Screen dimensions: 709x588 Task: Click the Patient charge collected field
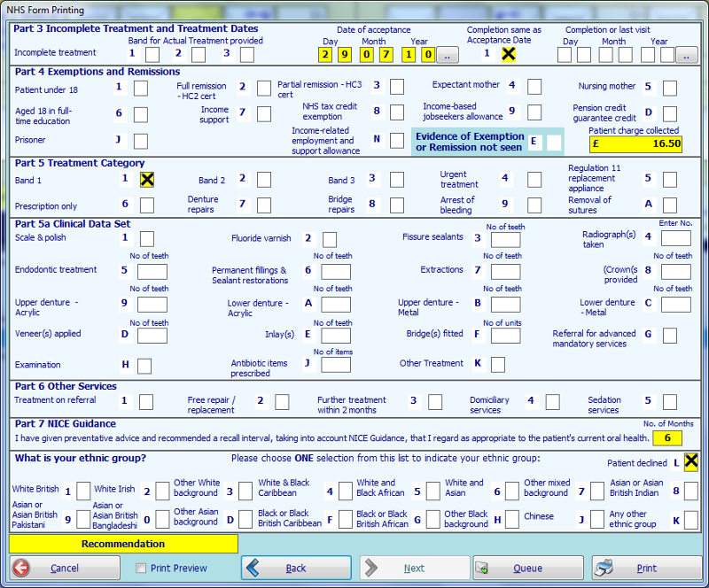click(x=635, y=143)
